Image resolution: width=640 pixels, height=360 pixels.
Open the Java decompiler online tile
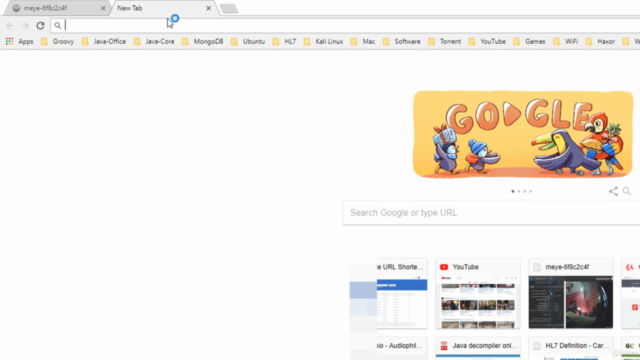click(478, 348)
